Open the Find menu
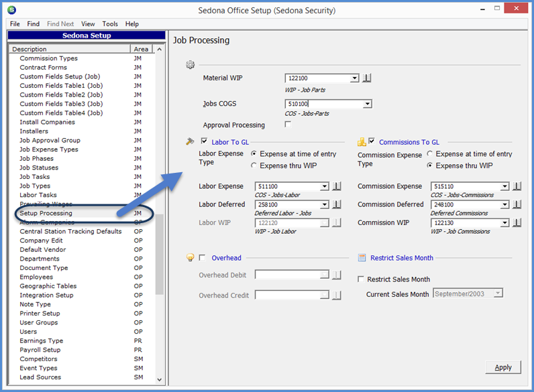534x392 pixels. 34,24
